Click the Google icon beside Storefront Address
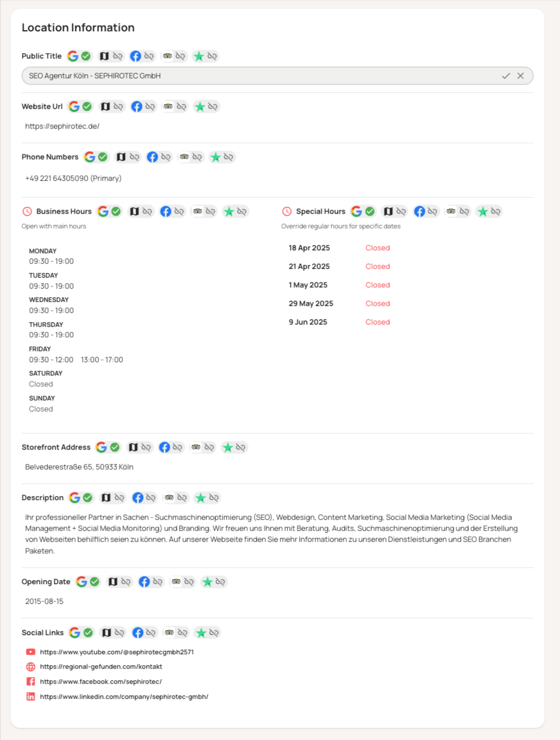560x740 pixels. point(102,447)
